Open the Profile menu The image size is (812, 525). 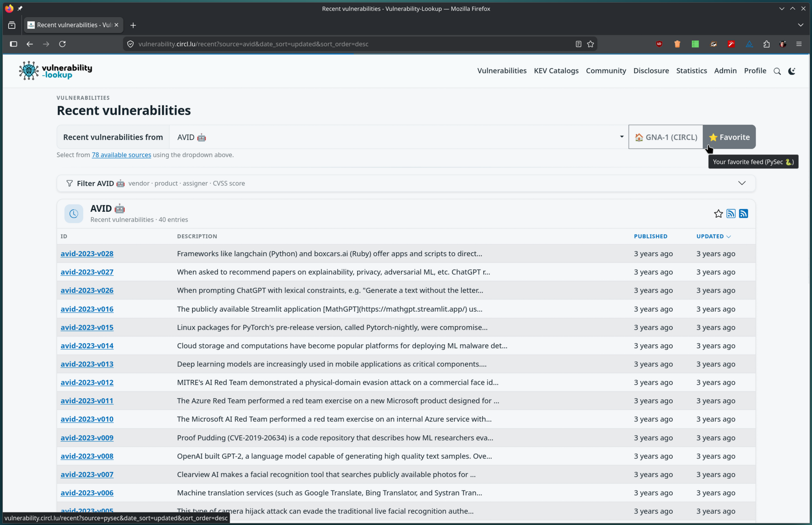[755, 71]
